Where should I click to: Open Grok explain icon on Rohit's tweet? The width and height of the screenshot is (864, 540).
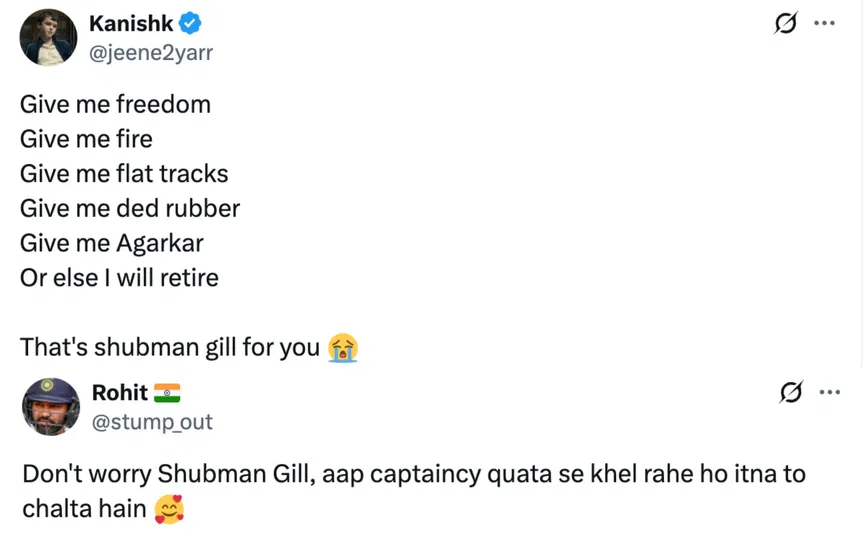(792, 392)
